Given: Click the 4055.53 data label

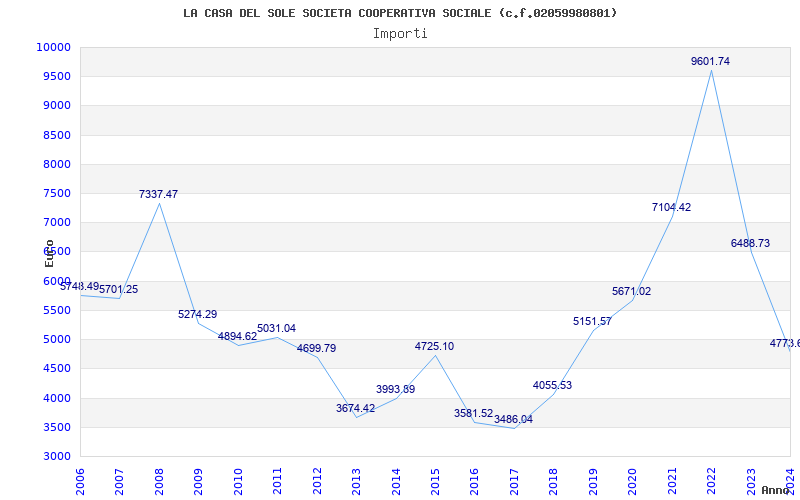Looking at the screenshot, I should click(553, 385).
